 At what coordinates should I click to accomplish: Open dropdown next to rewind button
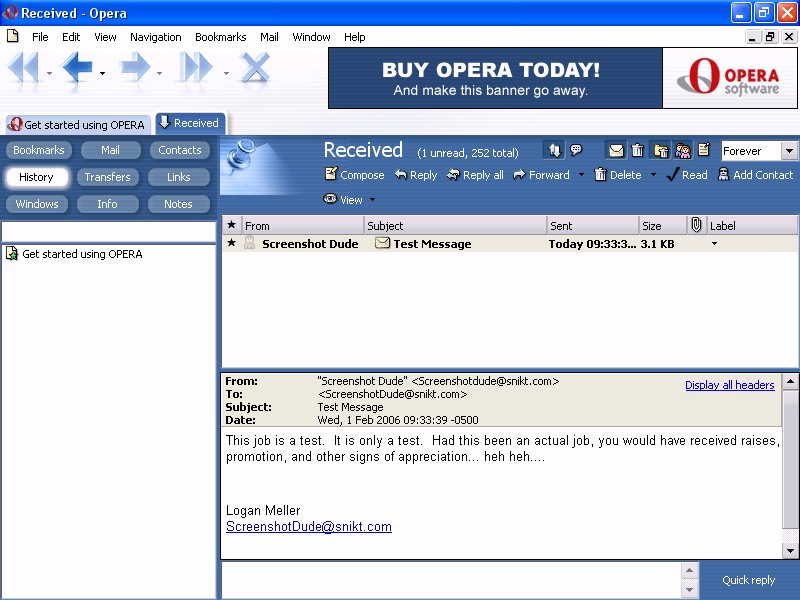coord(49,73)
